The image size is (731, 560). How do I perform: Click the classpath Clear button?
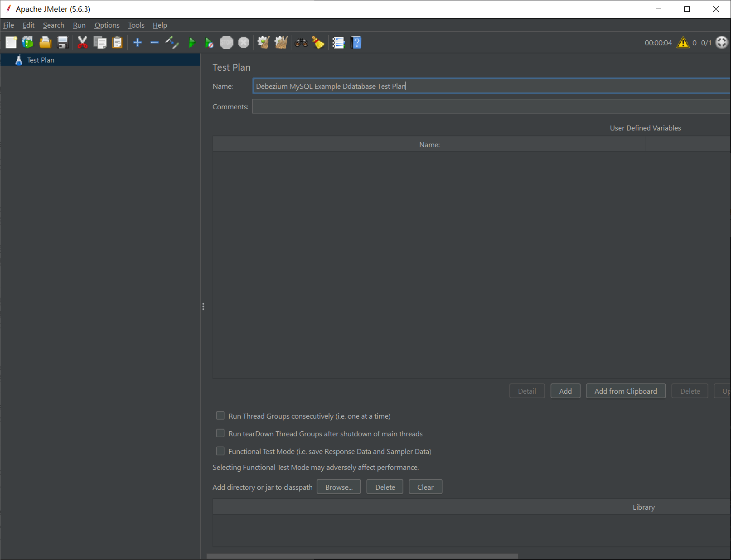[426, 487]
